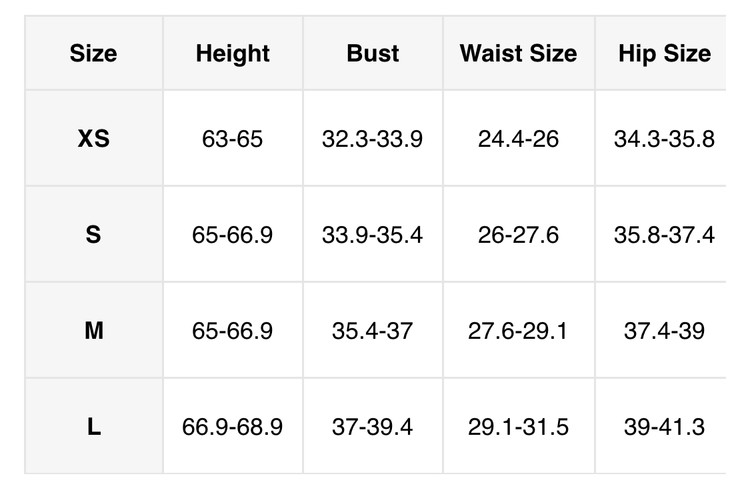750x481 pixels.
Task: Click the height cell in the S row
Action: [x=232, y=235]
